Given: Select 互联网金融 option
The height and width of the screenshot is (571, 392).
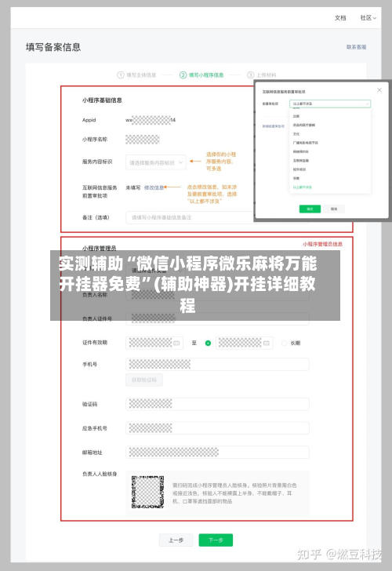Looking at the screenshot, I should (x=301, y=161).
